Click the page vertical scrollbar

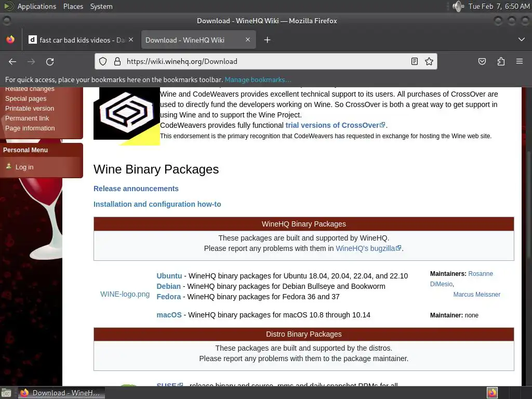(x=529, y=204)
